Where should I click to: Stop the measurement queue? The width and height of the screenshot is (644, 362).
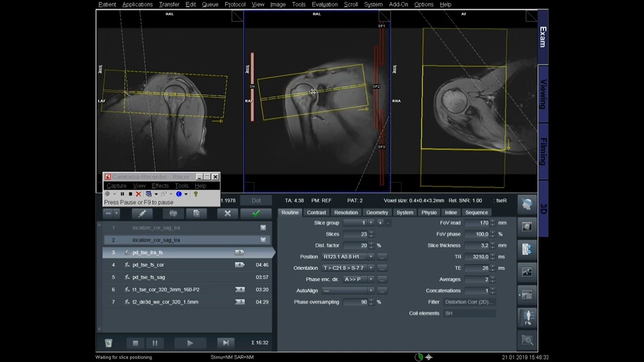tap(135, 343)
